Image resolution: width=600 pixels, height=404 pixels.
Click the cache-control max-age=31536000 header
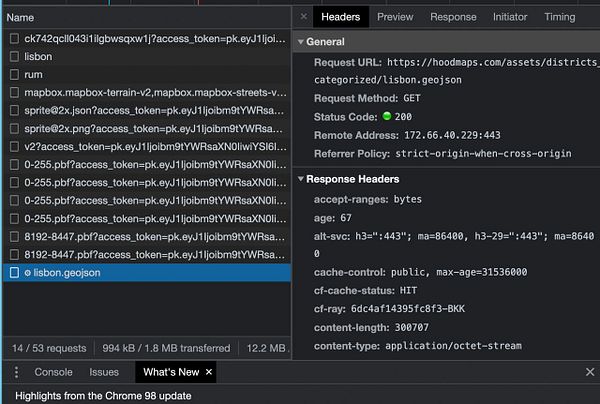pyautogui.click(x=421, y=272)
